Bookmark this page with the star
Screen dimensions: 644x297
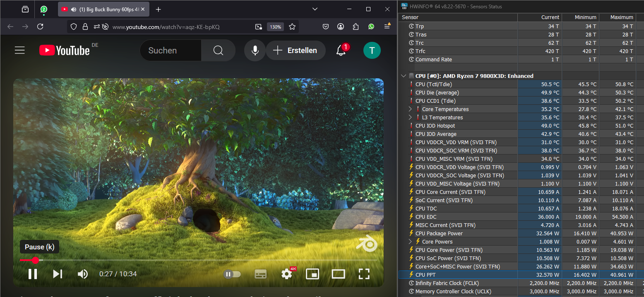[292, 27]
